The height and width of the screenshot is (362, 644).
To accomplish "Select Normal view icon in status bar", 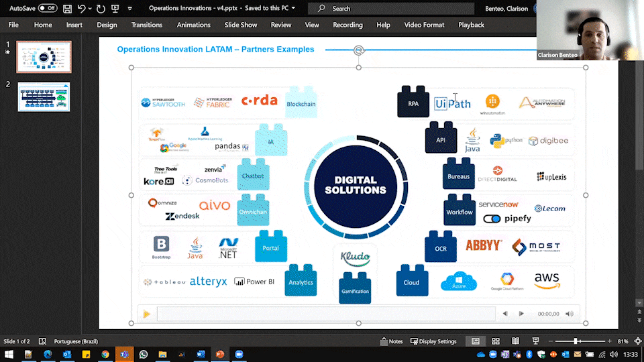I will click(x=476, y=341).
